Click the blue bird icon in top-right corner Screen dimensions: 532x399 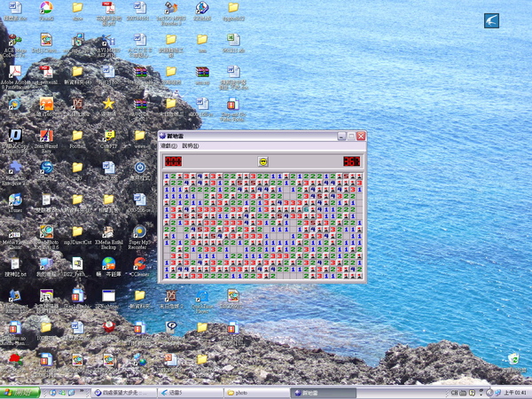pos(491,20)
